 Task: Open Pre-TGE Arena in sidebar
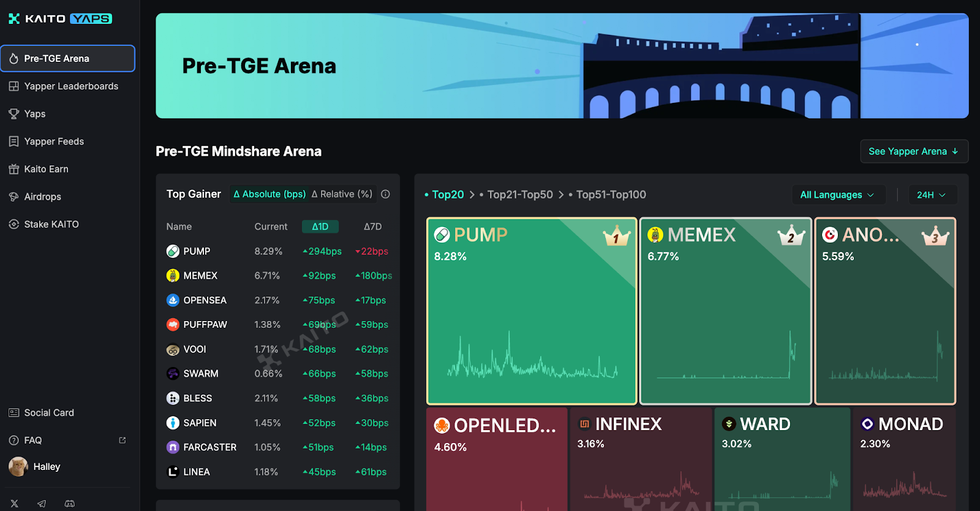pyautogui.click(x=67, y=59)
